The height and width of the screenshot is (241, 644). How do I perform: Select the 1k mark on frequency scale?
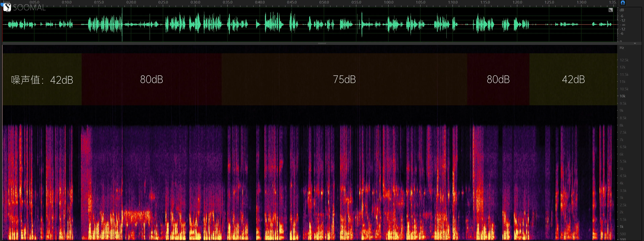(621, 227)
